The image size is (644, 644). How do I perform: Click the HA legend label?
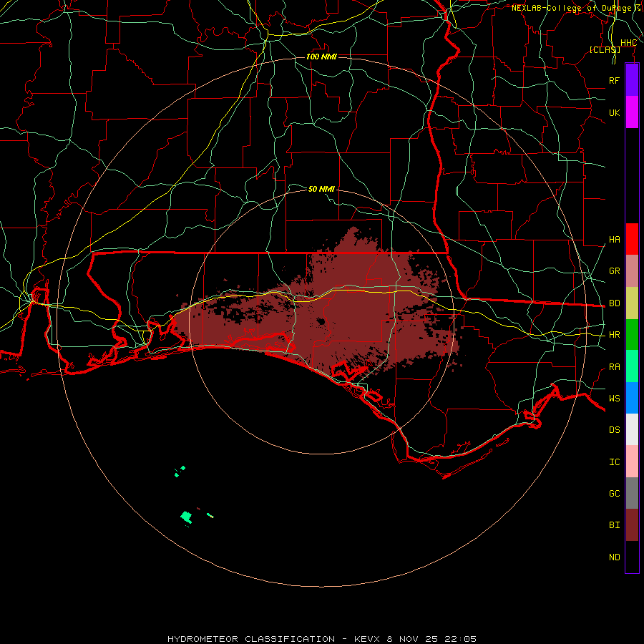614,240
